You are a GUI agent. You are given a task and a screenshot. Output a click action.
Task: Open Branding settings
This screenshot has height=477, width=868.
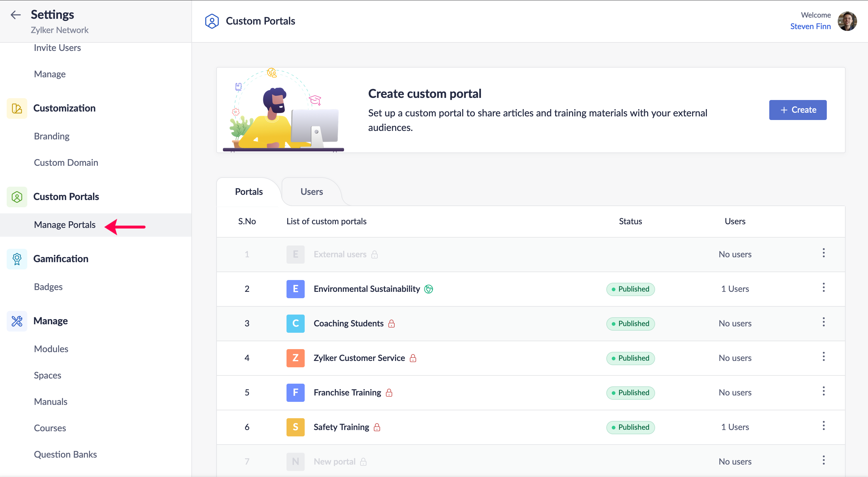click(x=51, y=136)
